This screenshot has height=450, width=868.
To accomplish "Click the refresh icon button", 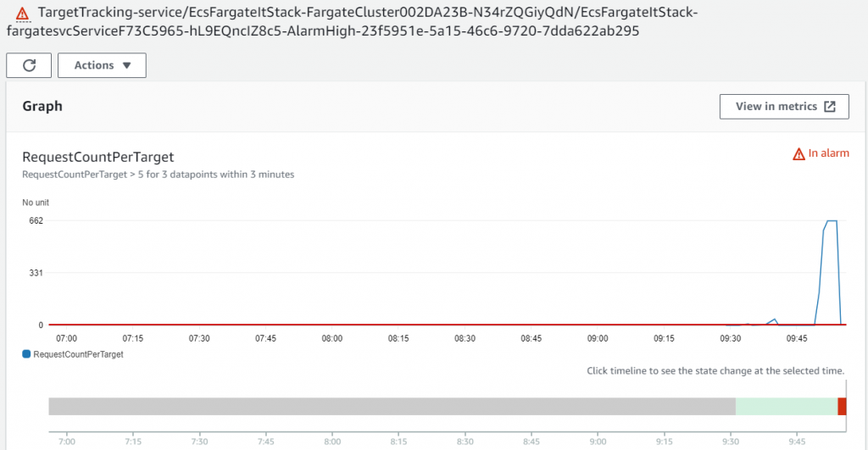I will coord(29,65).
